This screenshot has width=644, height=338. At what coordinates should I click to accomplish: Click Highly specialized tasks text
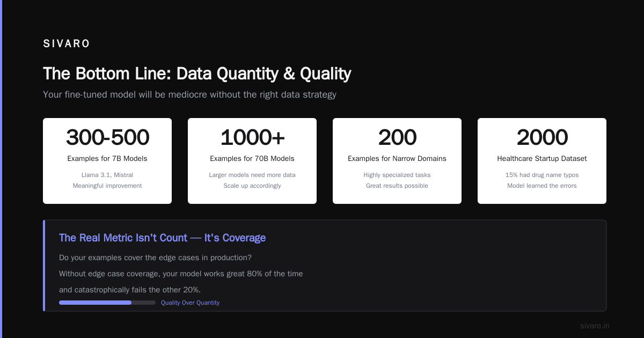click(x=397, y=175)
